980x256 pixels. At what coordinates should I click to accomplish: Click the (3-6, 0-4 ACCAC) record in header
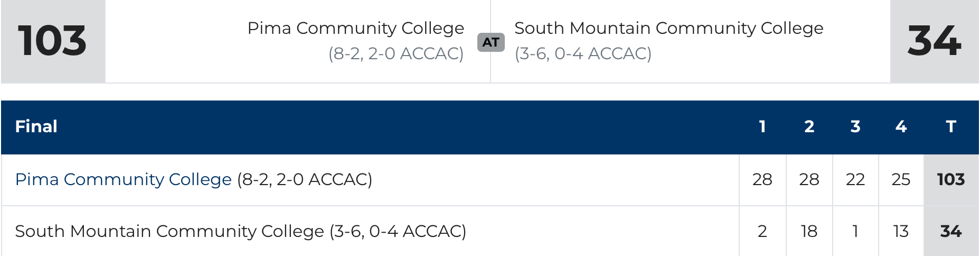pos(583,53)
